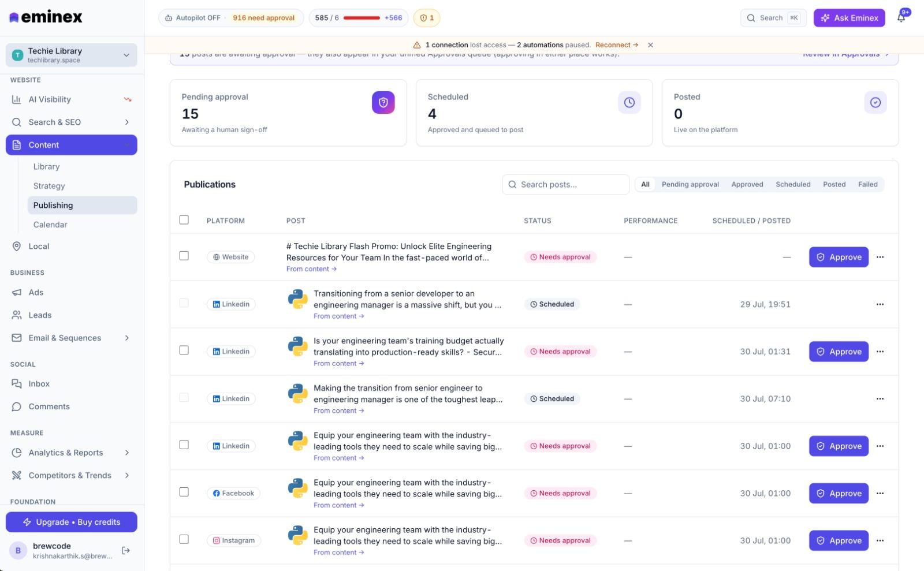
Task: Click the checkmark icon in Posted card
Action: pyautogui.click(x=875, y=102)
